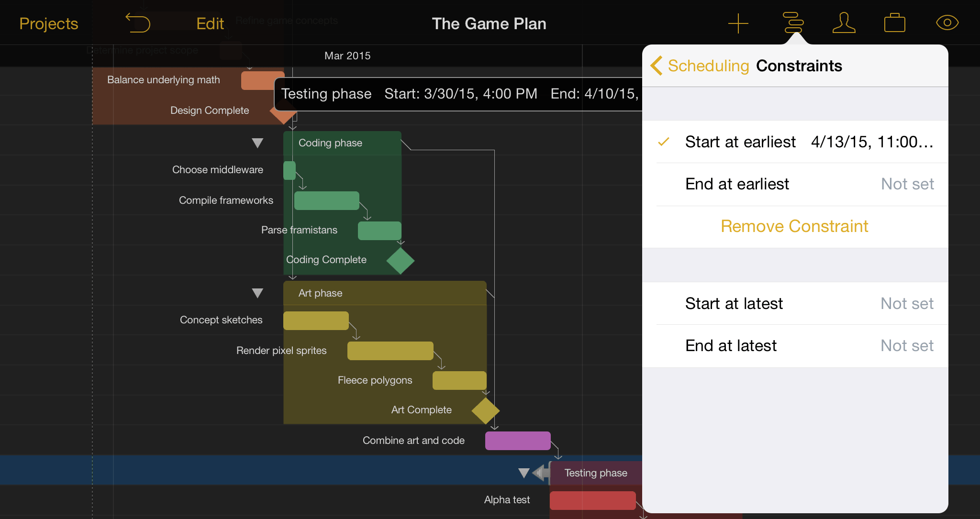This screenshot has height=519, width=980.
Task: Click Remove Constraint button
Action: [793, 225]
